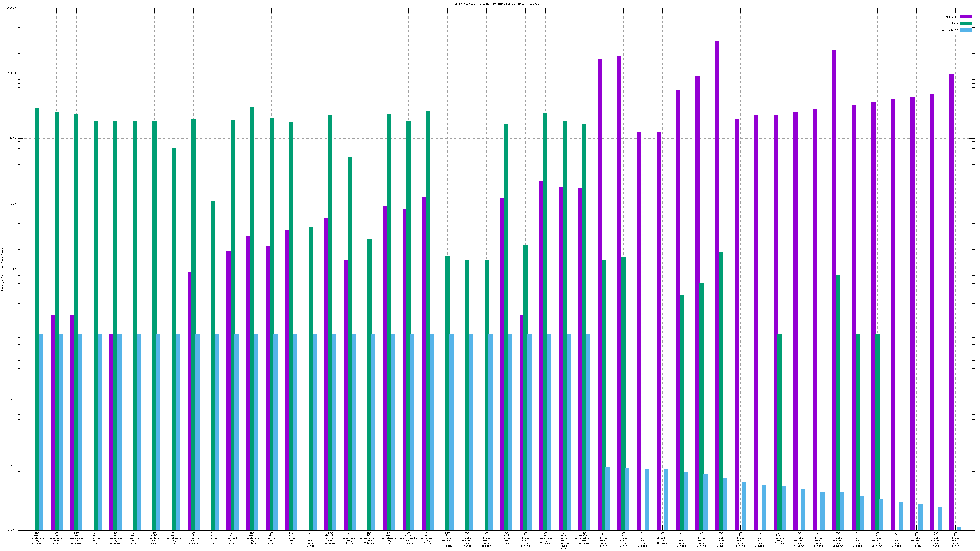Click the blue Score (0..1) legend swatch
The image size is (980, 551).
tap(966, 30)
